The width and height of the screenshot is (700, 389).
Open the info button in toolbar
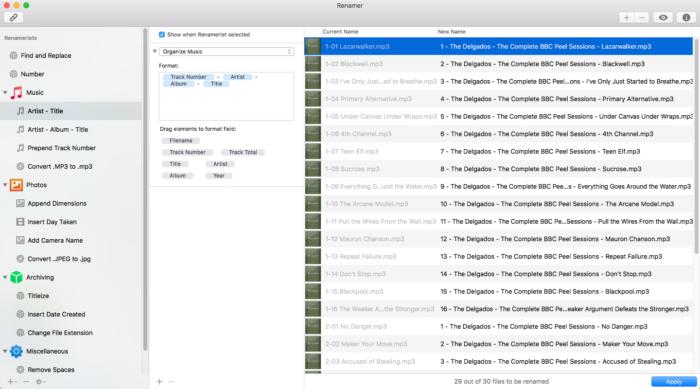pos(686,17)
